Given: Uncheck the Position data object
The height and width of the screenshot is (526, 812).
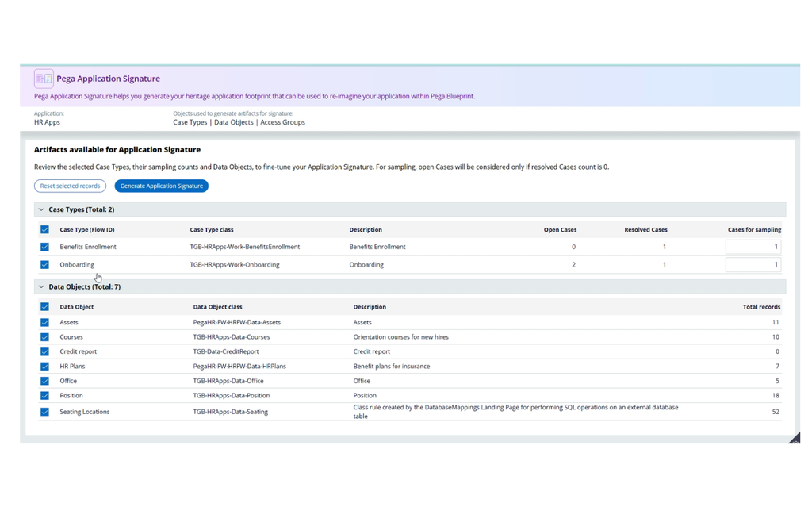Looking at the screenshot, I should pos(45,395).
